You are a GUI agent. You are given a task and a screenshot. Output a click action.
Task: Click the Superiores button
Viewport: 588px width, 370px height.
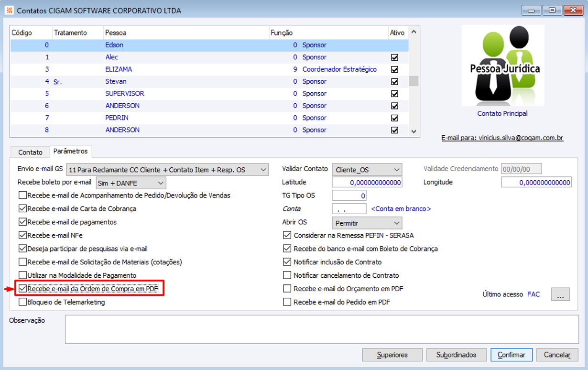click(392, 355)
